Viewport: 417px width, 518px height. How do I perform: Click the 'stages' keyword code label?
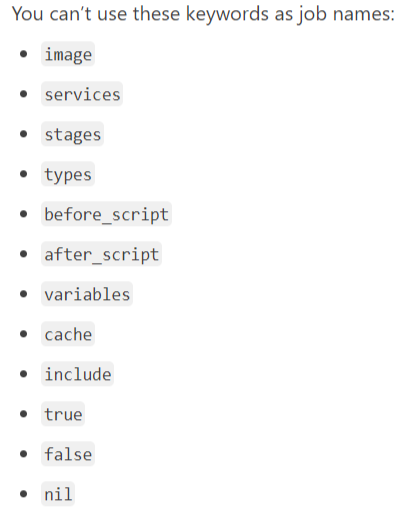[73, 134]
